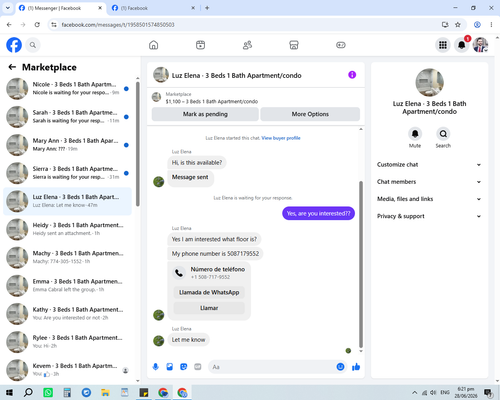Attach a photo file icon

(170, 367)
